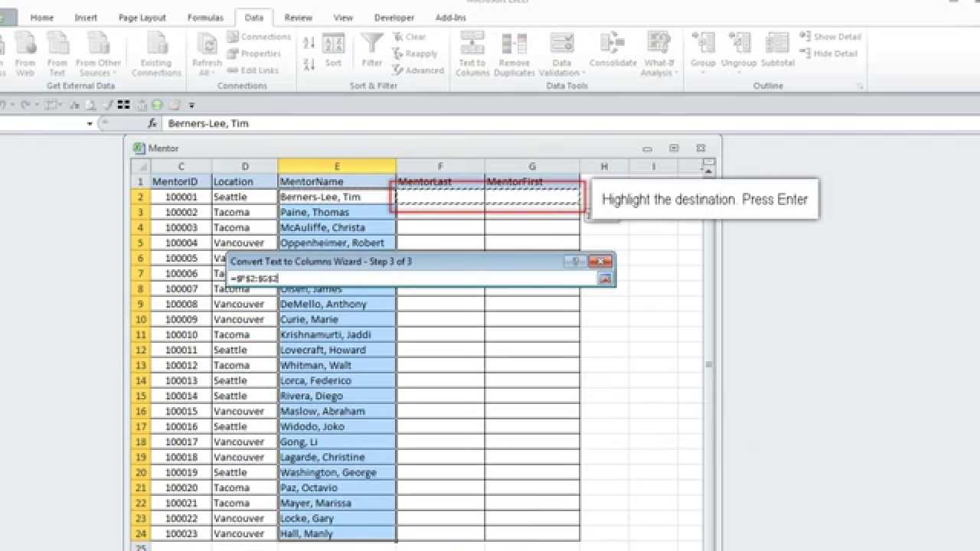Viewport: 980px width, 551px height.
Task: Click the Text to Columns button
Action: 472,54
